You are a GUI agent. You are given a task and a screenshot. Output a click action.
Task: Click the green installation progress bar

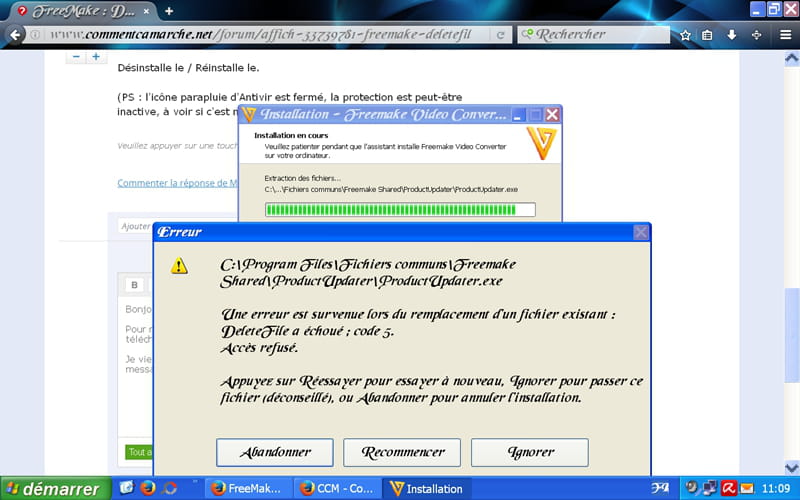point(400,210)
